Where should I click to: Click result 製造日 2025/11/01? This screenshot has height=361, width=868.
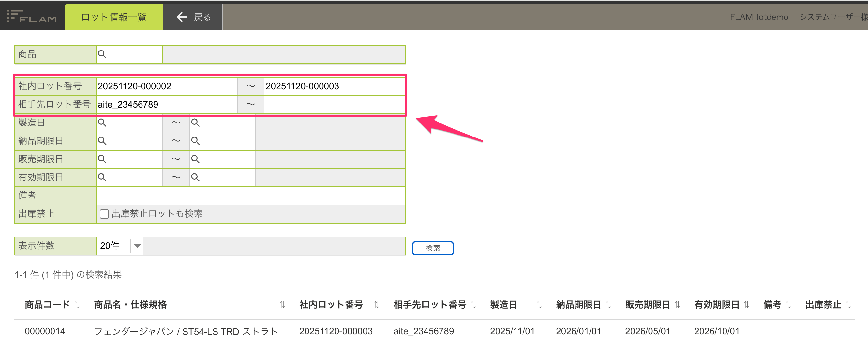point(512,331)
